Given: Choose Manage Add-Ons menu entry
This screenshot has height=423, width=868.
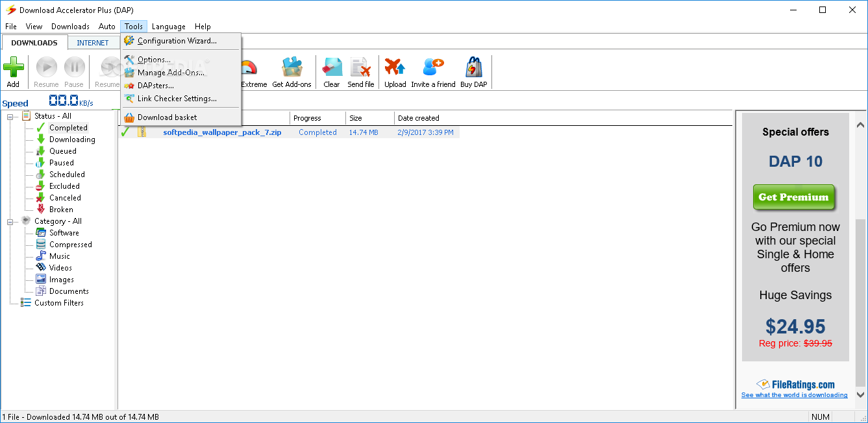Looking at the screenshot, I should pyautogui.click(x=181, y=73).
